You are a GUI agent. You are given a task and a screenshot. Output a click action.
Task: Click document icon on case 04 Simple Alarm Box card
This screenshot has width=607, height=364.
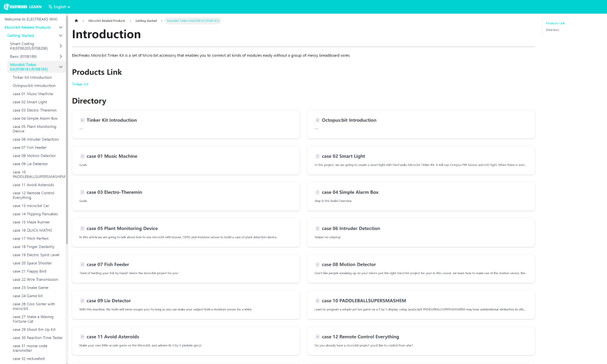click(317, 192)
